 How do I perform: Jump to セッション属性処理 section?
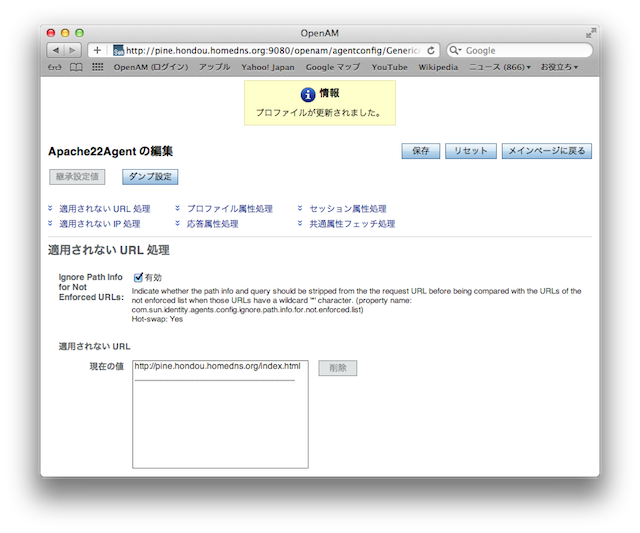point(347,209)
